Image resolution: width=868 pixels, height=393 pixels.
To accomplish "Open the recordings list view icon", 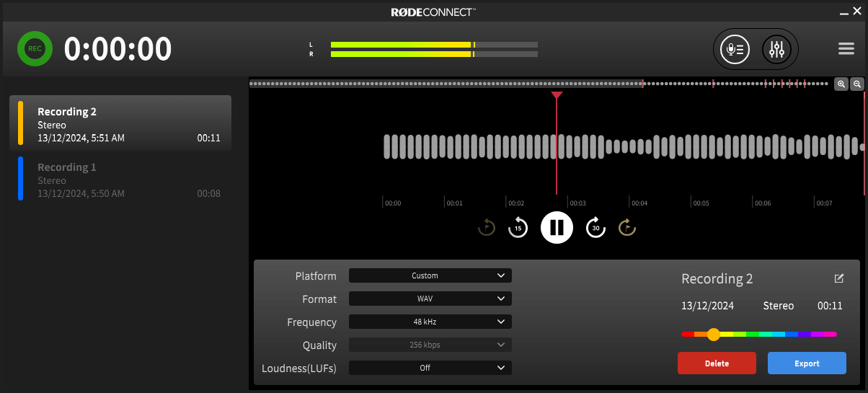I will [735, 49].
